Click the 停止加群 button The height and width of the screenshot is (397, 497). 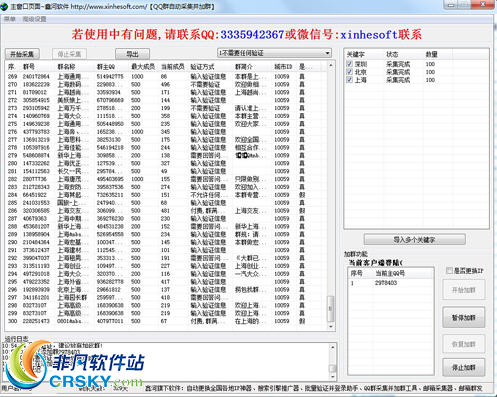click(x=463, y=367)
